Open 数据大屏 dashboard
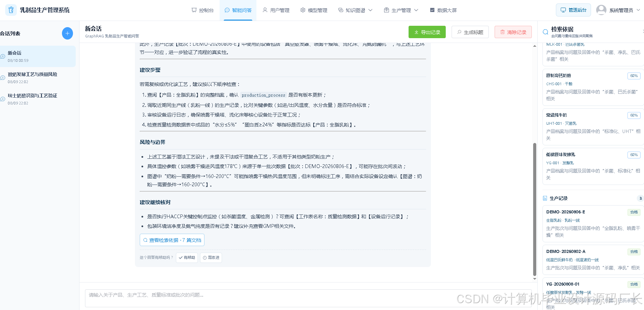 pyautogui.click(x=443, y=10)
